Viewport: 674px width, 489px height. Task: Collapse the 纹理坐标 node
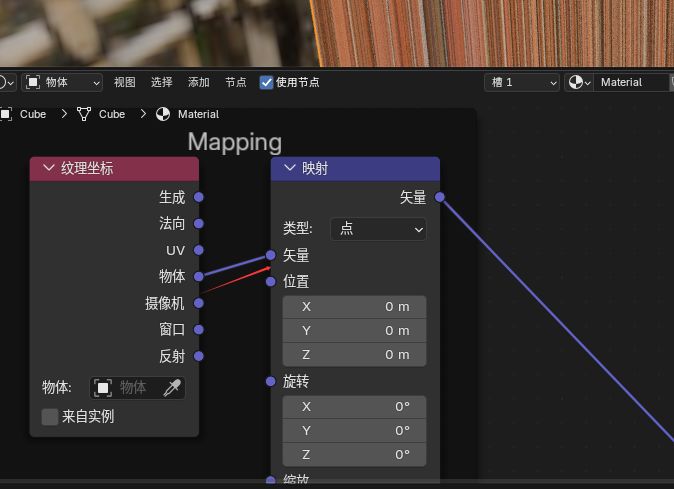[x=48, y=168]
